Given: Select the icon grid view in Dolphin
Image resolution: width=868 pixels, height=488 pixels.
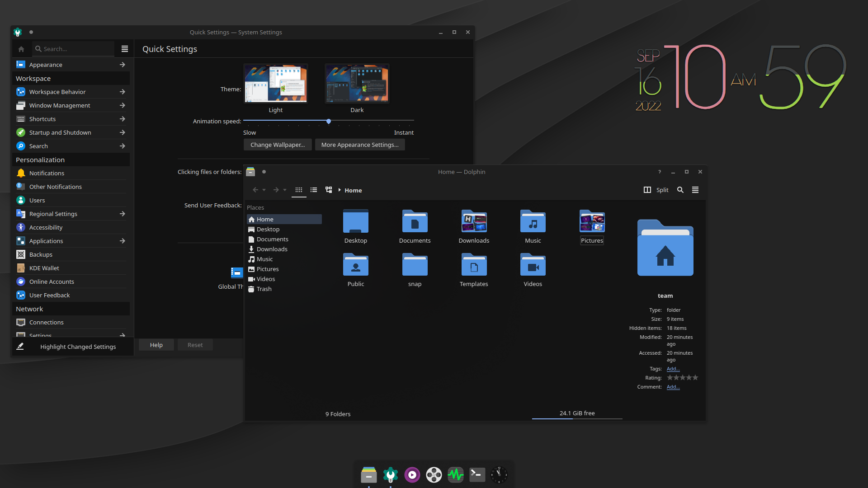Looking at the screenshot, I should pos(299,189).
